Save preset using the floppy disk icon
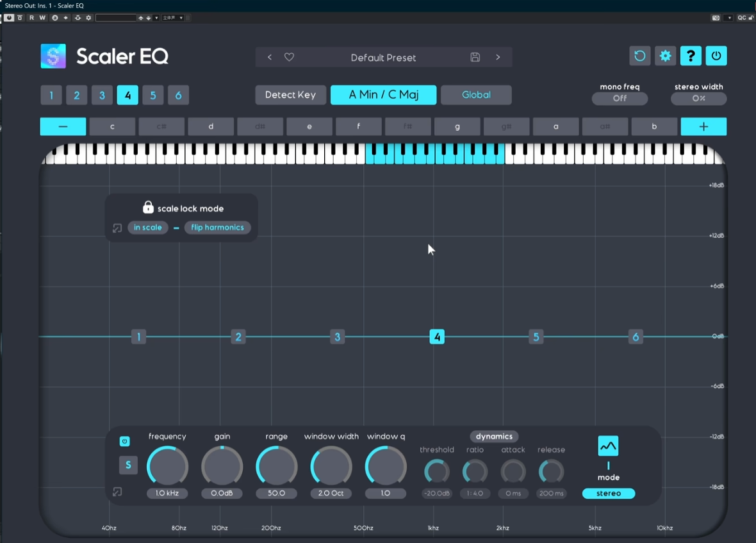 click(x=475, y=57)
